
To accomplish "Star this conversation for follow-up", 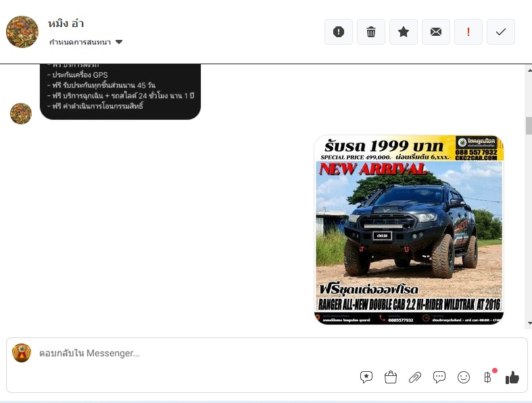I will tap(404, 32).
